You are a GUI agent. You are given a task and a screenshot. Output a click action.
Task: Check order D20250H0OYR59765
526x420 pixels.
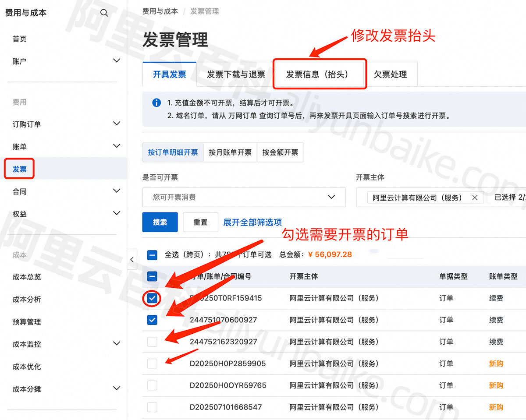[152, 385]
